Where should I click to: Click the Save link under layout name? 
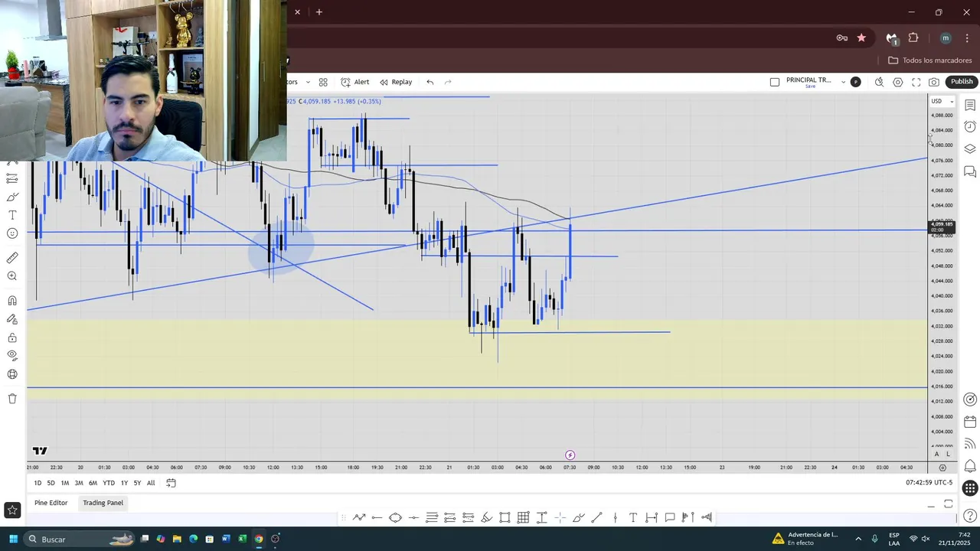810,86
